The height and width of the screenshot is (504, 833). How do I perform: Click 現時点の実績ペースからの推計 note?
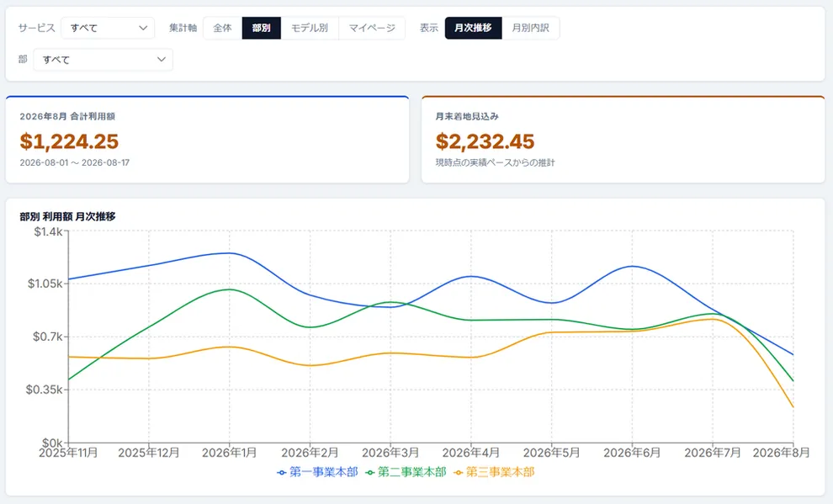click(495, 162)
